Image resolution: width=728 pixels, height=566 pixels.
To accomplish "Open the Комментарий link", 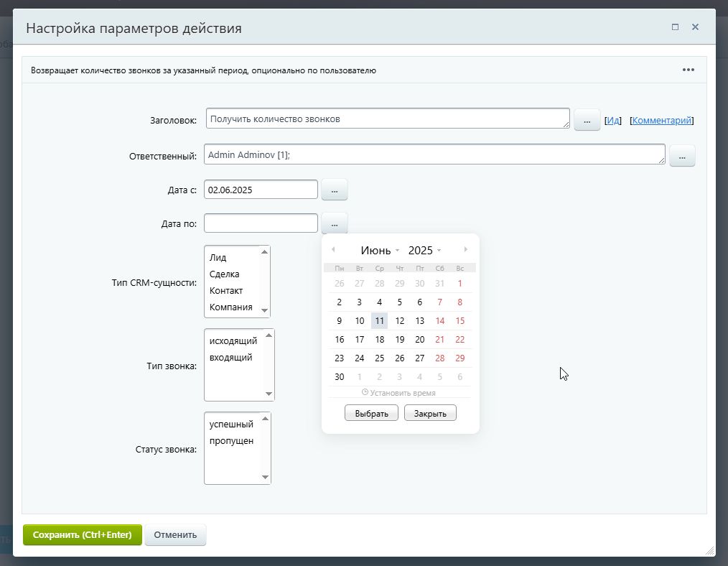I will tap(661, 119).
